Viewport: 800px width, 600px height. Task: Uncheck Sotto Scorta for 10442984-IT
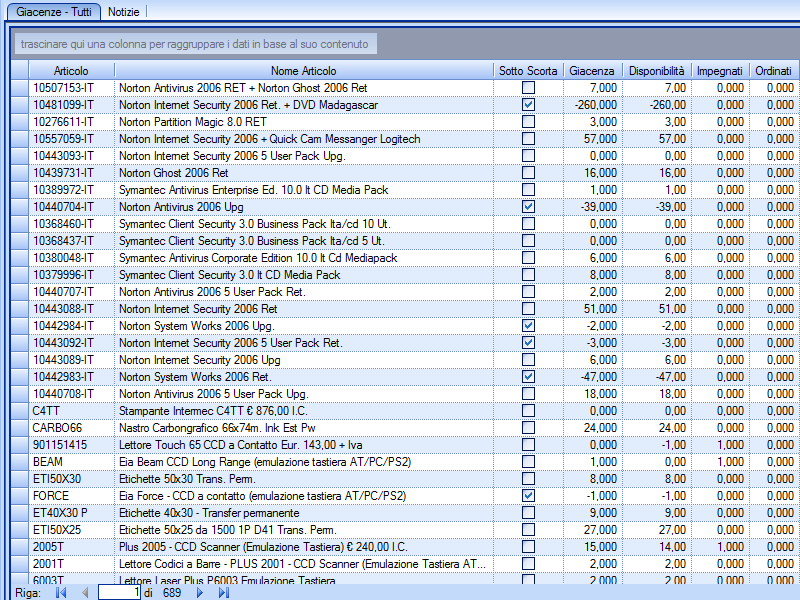coord(529,326)
